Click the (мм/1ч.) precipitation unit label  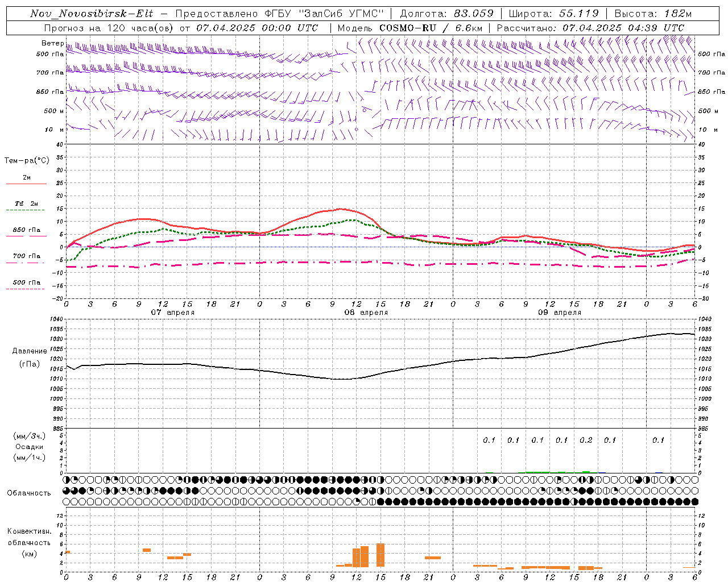click(30, 458)
